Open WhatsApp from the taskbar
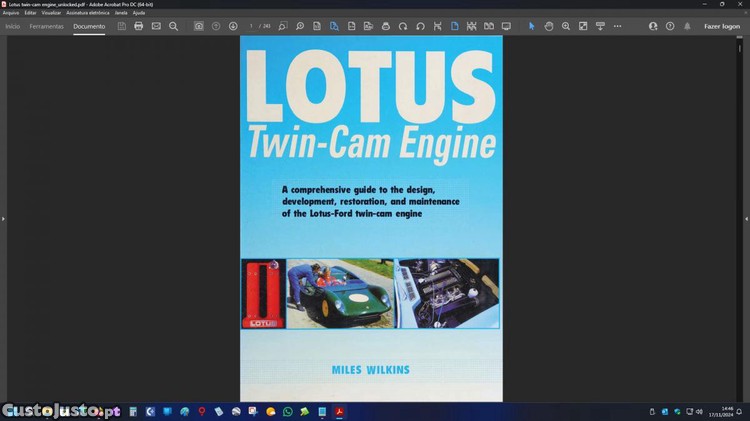This screenshot has width=750, height=421. 288,411
